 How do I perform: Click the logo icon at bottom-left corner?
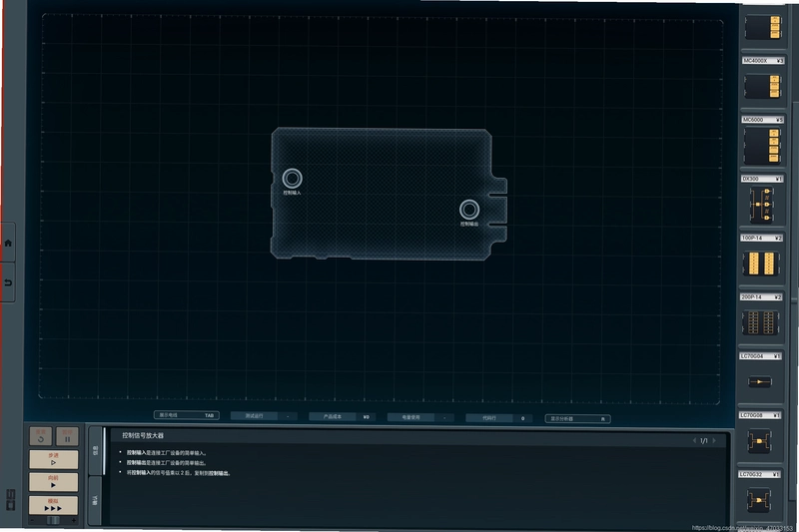pyautogui.click(x=11, y=499)
